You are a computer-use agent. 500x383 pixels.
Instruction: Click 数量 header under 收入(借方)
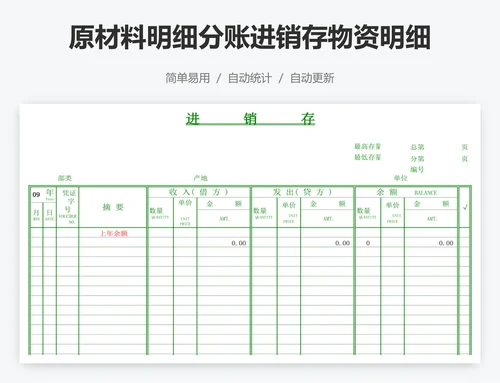pyautogui.click(x=160, y=213)
